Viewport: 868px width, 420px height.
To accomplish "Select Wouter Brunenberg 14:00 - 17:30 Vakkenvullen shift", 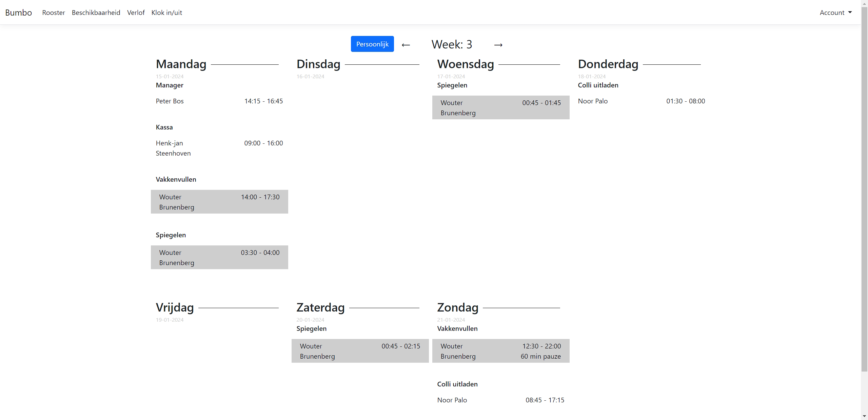I will [219, 202].
